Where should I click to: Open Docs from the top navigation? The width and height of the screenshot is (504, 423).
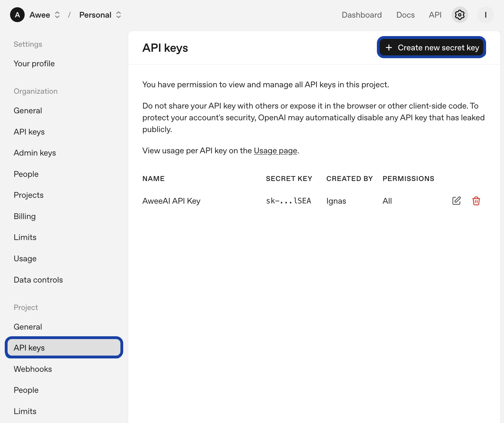point(405,15)
